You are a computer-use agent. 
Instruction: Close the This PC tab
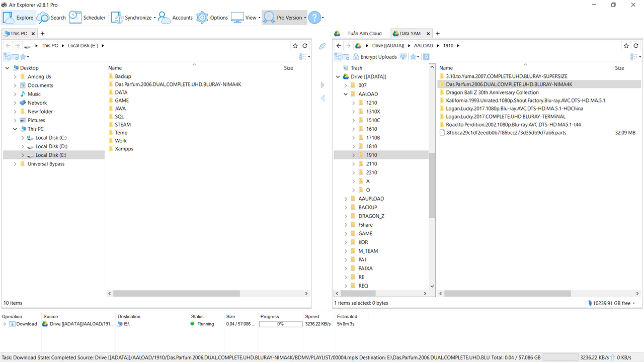[33, 34]
